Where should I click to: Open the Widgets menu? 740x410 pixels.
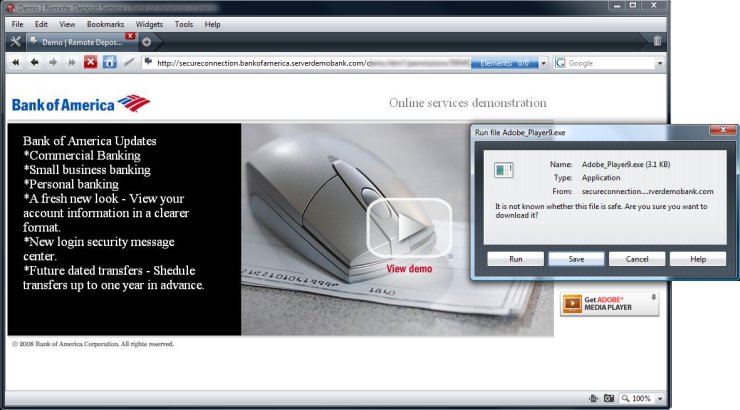tap(149, 22)
